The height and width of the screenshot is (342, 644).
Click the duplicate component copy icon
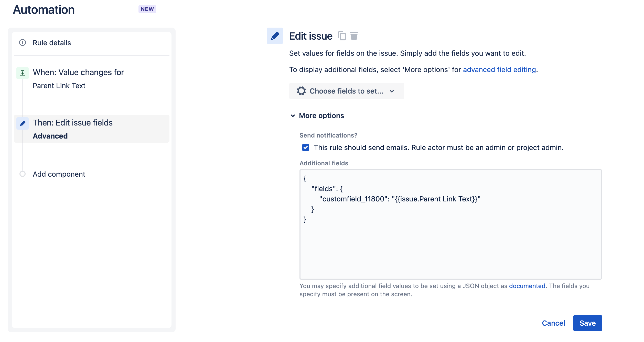342,36
